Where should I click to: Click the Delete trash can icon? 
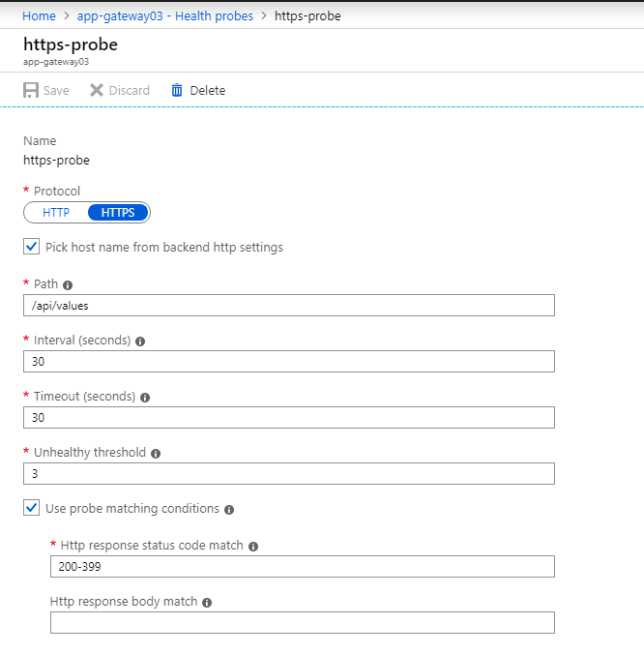pos(177,90)
